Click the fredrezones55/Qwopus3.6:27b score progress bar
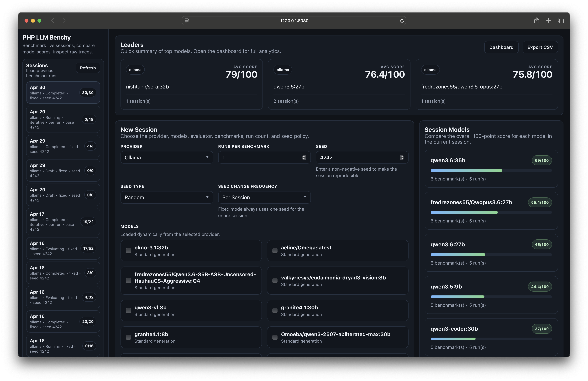This screenshot has width=588, height=381. (491, 212)
